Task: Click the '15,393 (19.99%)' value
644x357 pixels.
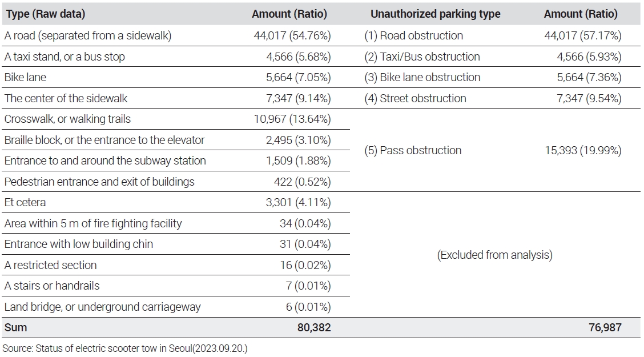Action: tap(582, 151)
